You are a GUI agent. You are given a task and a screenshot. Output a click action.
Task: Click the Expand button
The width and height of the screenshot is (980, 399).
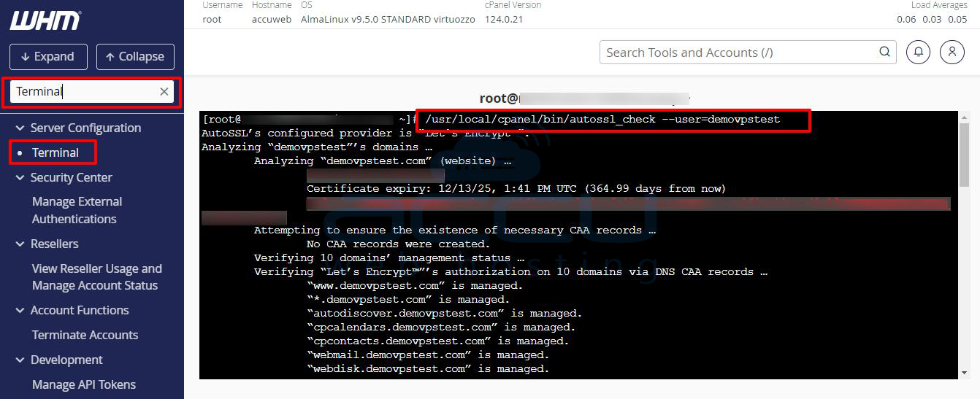tap(48, 56)
